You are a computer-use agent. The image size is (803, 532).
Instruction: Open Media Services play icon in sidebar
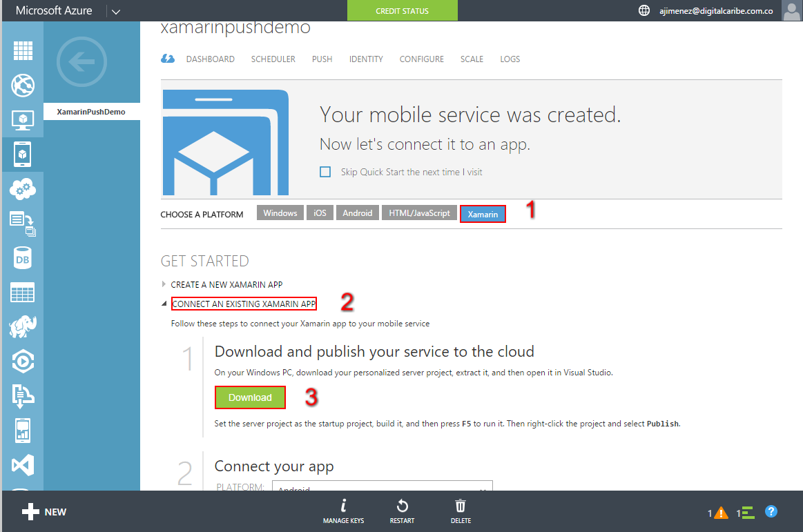[x=23, y=362]
